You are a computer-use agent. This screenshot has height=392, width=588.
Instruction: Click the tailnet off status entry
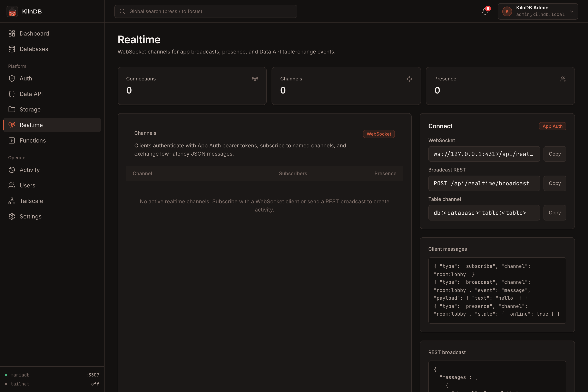(52, 384)
